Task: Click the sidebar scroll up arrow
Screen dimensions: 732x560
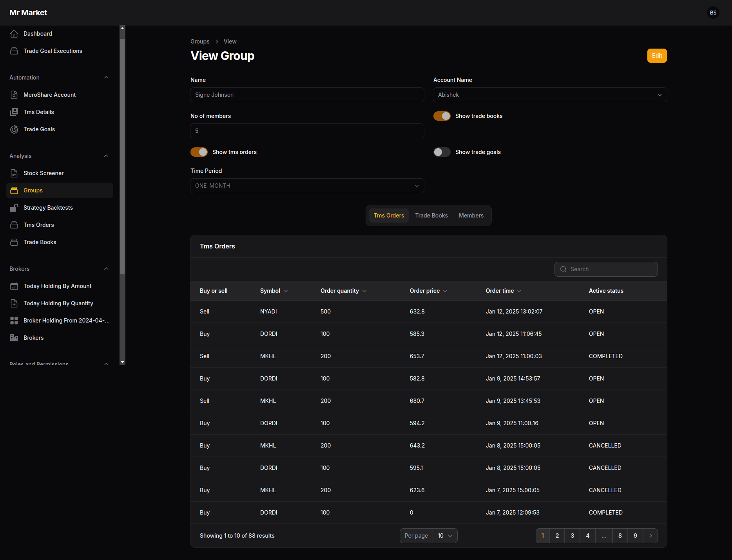Action: (122, 28)
